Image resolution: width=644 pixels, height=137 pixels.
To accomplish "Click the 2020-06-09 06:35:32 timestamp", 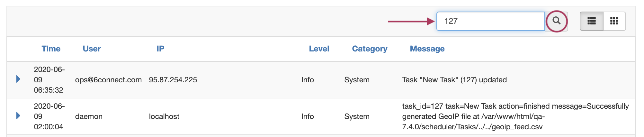I will [x=49, y=80].
